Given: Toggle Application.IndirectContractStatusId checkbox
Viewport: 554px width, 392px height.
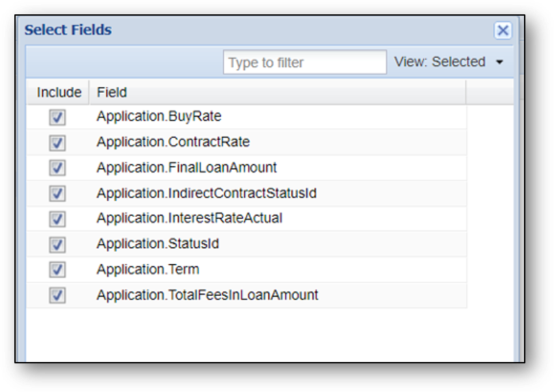Looking at the screenshot, I should pyautogui.click(x=57, y=194).
